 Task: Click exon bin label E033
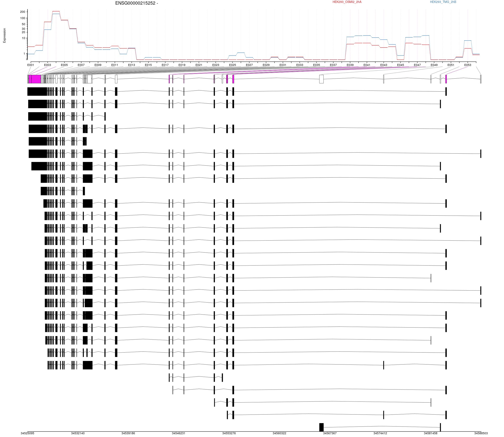pyautogui.click(x=300, y=65)
